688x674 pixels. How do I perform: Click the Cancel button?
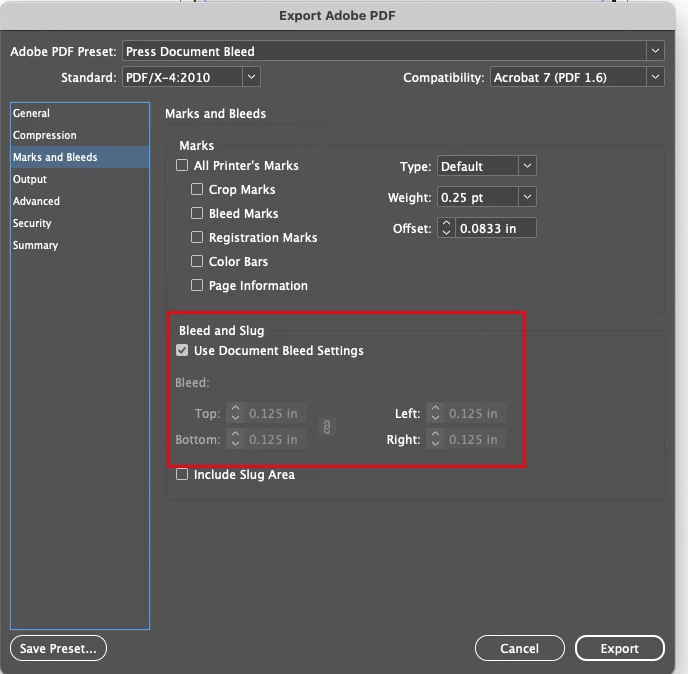click(x=520, y=648)
